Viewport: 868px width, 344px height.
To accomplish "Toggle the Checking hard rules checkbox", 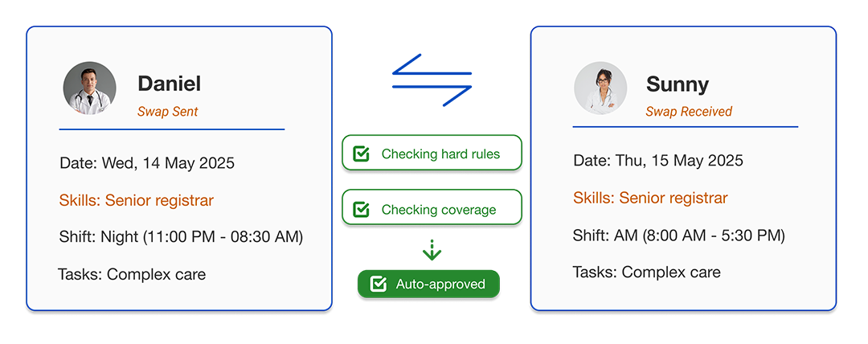I will coord(361,154).
